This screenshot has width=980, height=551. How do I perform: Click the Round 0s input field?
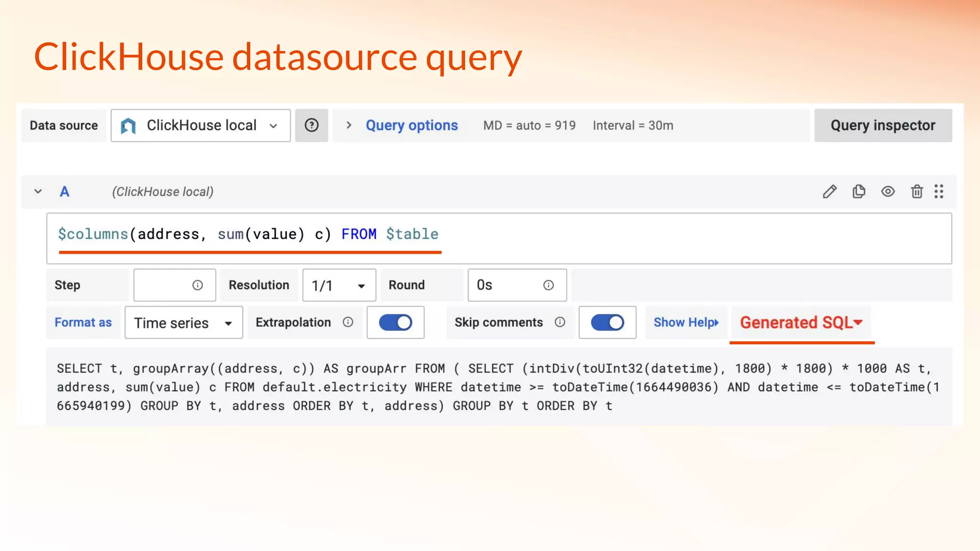click(x=517, y=285)
